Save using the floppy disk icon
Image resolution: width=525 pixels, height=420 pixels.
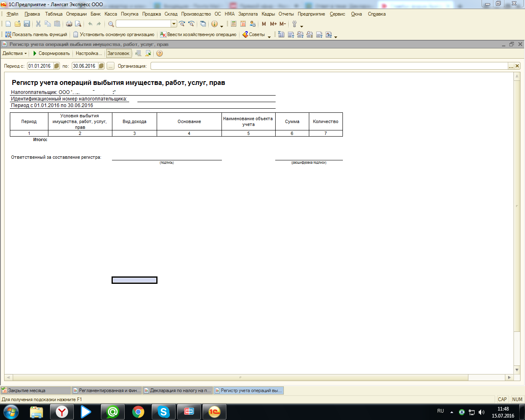[x=27, y=24]
